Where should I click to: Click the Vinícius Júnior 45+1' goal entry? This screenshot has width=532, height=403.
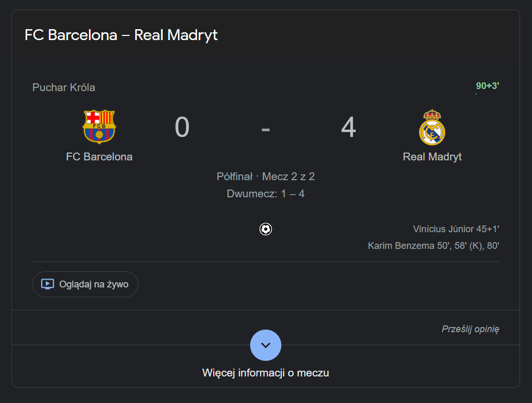pyautogui.click(x=456, y=229)
